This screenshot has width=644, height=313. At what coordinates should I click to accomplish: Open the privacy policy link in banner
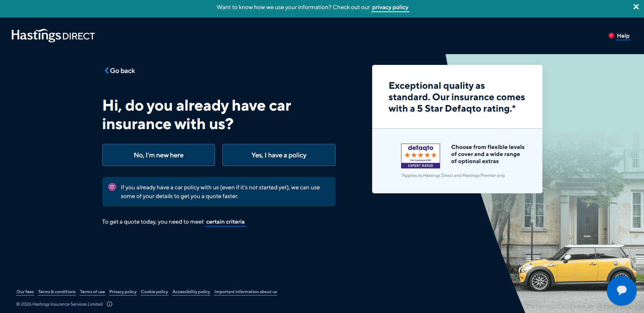click(x=390, y=7)
